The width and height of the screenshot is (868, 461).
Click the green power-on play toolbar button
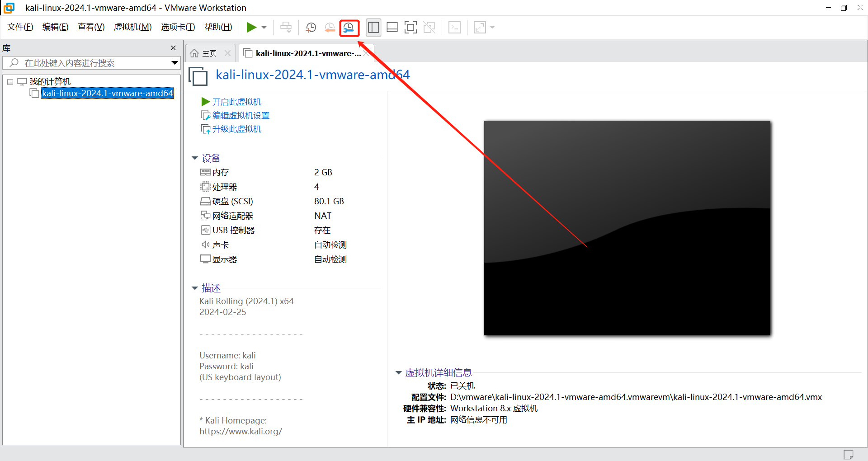(x=251, y=28)
